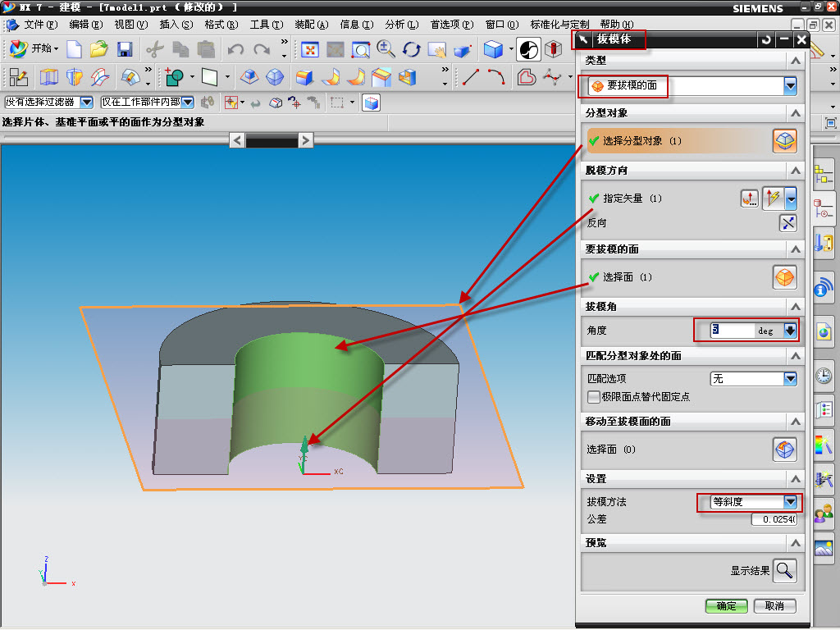Open the 文件(F) menu
Viewport: 840px width, 630px height.
coord(41,25)
